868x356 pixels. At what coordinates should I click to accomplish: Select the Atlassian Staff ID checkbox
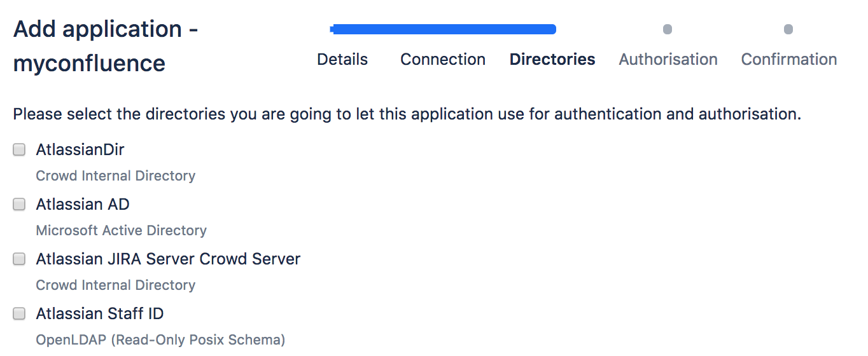[x=20, y=314]
